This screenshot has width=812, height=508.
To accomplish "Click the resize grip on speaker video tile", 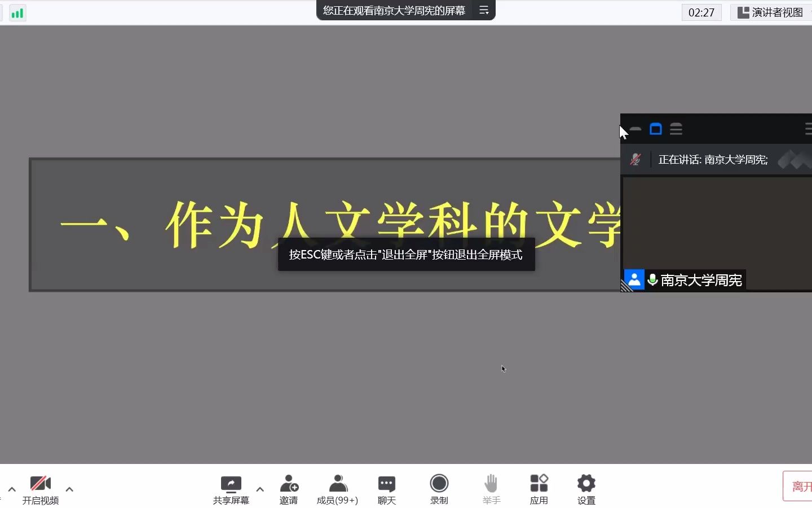I will tap(626, 286).
